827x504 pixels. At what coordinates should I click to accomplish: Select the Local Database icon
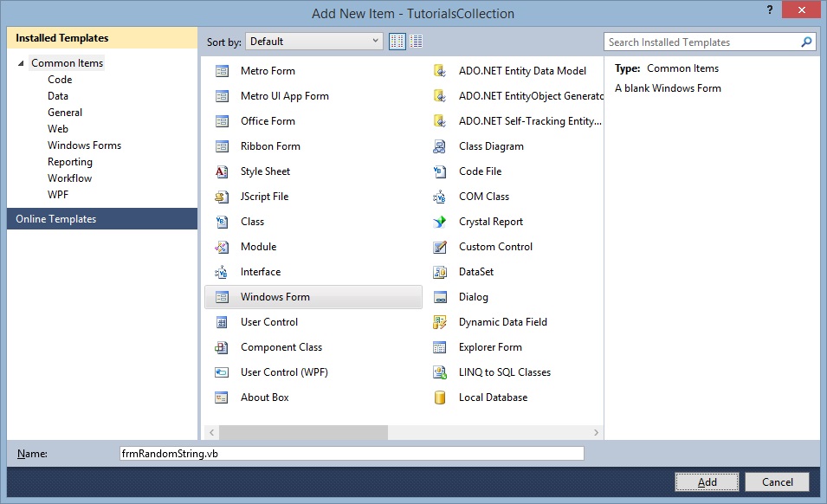440,397
